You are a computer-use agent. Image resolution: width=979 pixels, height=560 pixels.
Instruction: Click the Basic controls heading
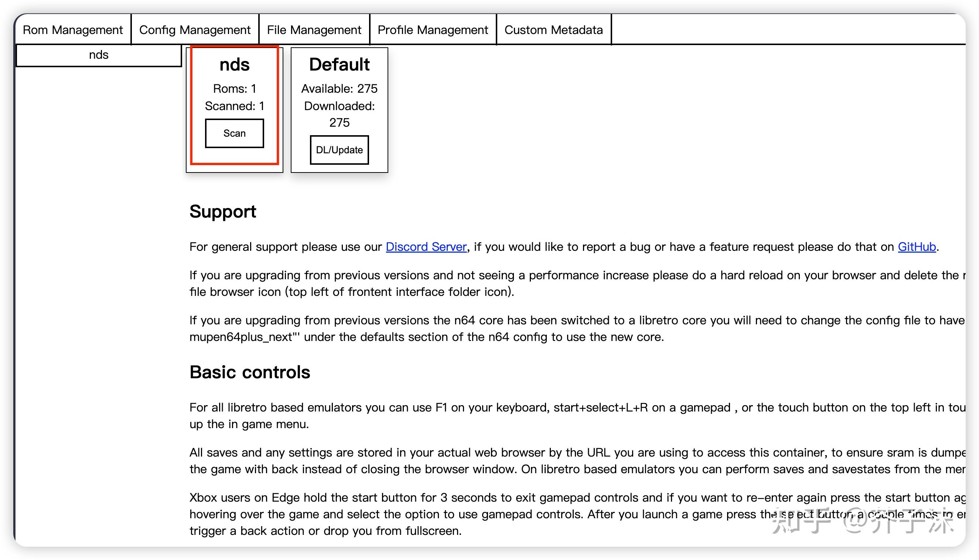pos(250,372)
